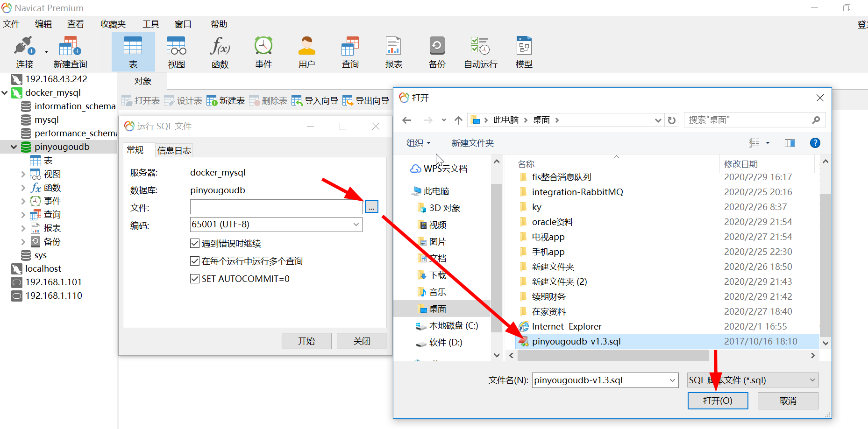Toggle 遇到错误时继续 checkbox
The image size is (868, 429).
(195, 243)
